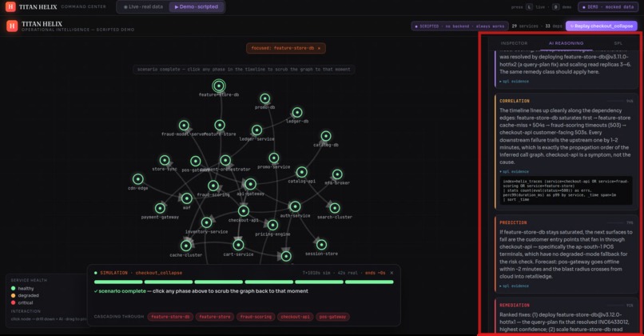This screenshot has width=644, height=336.
Task: Scrub to the first timeline phase segment
Action: click(118, 282)
